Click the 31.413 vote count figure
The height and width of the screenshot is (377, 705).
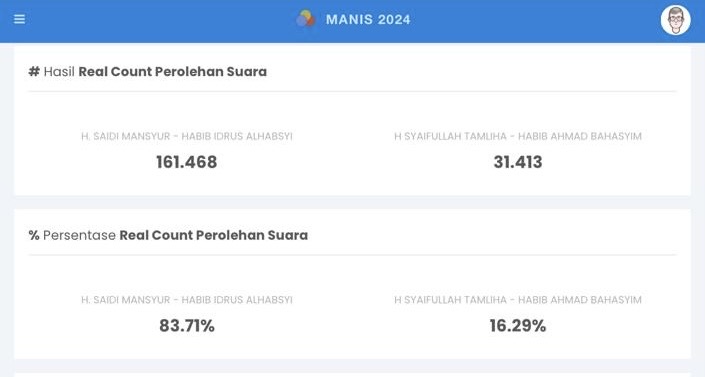coord(518,162)
